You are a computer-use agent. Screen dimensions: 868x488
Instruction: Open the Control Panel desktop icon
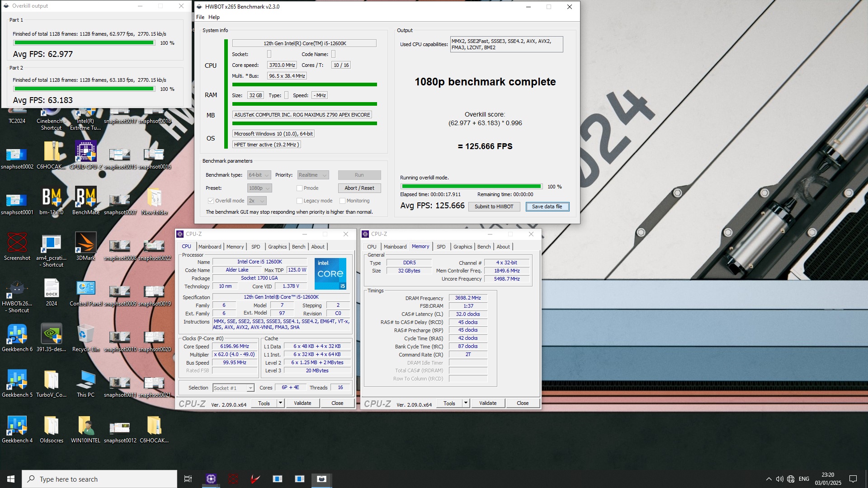click(x=86, y=292)
